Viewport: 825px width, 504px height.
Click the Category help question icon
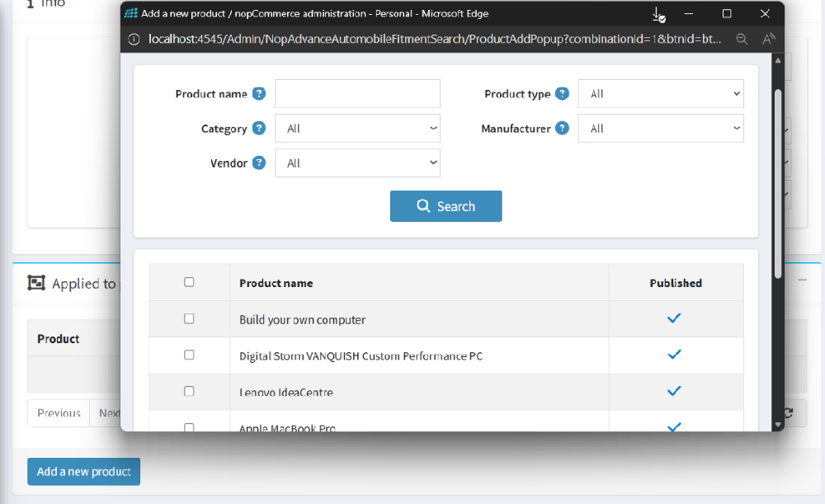pyautogui.click(x=259, y=129)
